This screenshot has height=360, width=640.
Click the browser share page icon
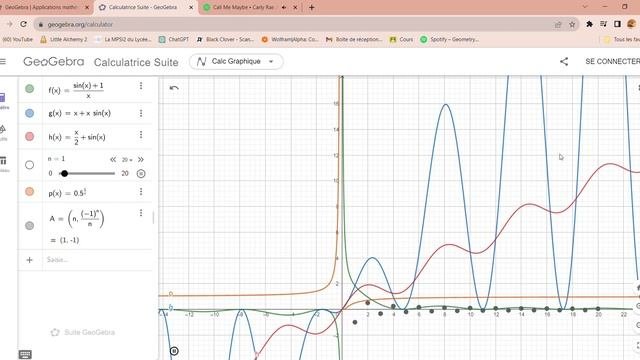tap(558, 24)
